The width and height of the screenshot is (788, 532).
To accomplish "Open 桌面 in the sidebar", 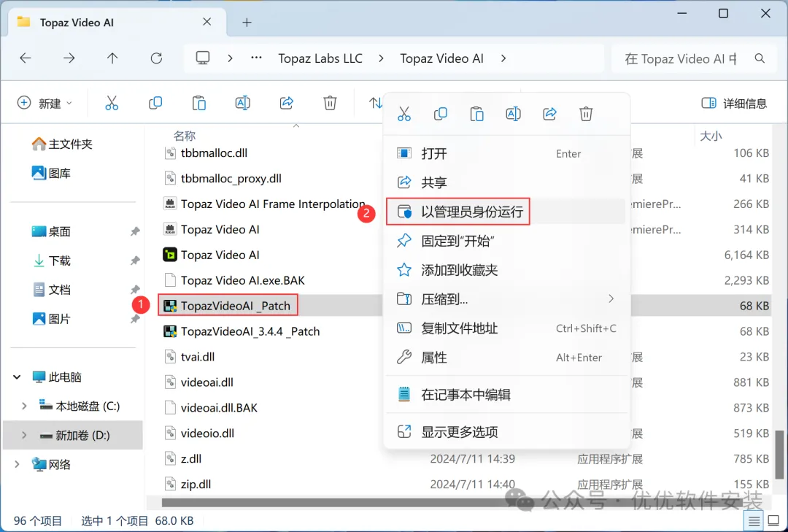I will click(x=51, y=231).
